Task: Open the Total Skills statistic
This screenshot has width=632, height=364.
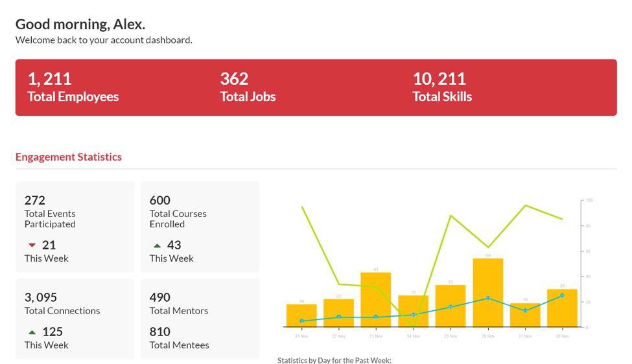Action: 442,87
